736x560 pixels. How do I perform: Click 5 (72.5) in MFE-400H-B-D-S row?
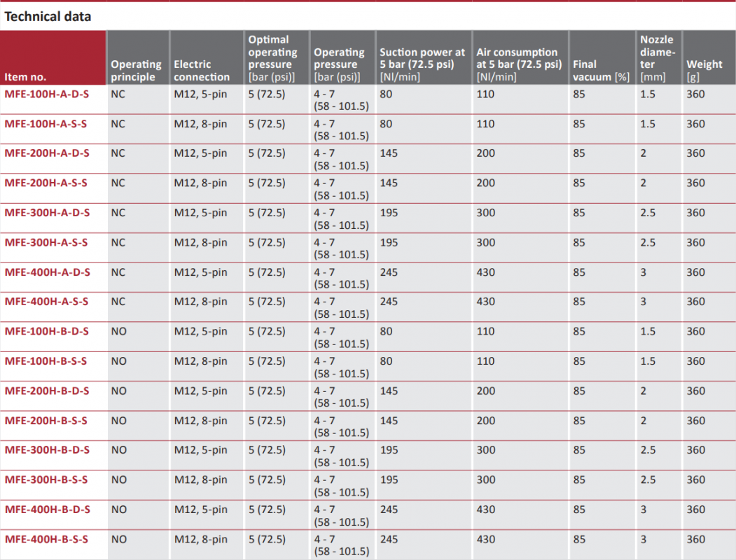tap(267, 510)
